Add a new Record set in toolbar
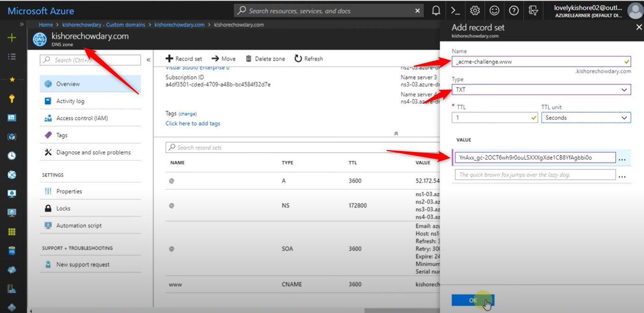 click(184, 58)
